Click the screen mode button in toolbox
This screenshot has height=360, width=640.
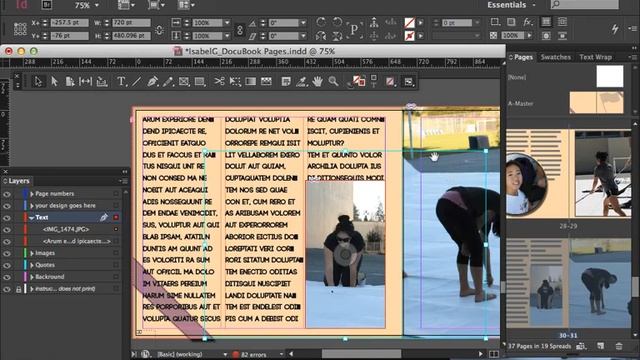point(408,82)
